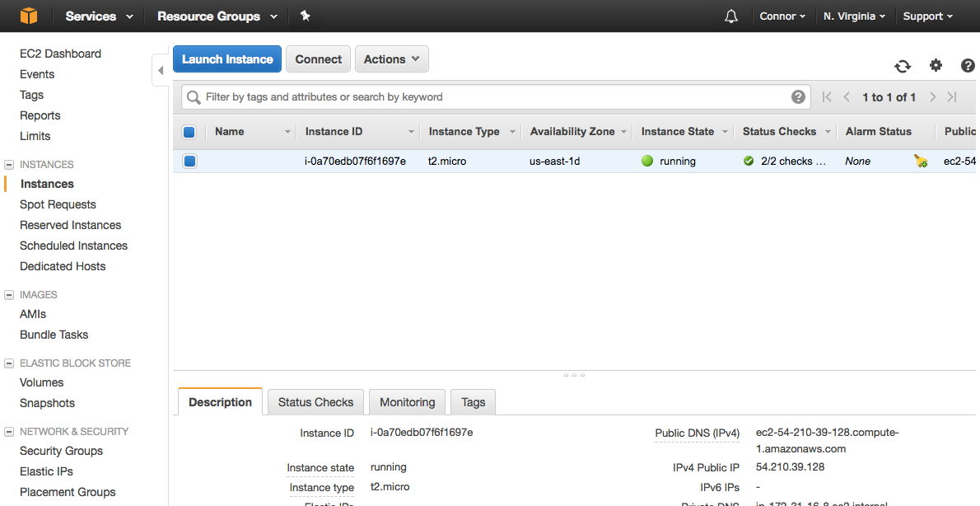Open the N. Virginia region dropdown
This screenshot has height=506, width=980.
[x=854, y=16]
